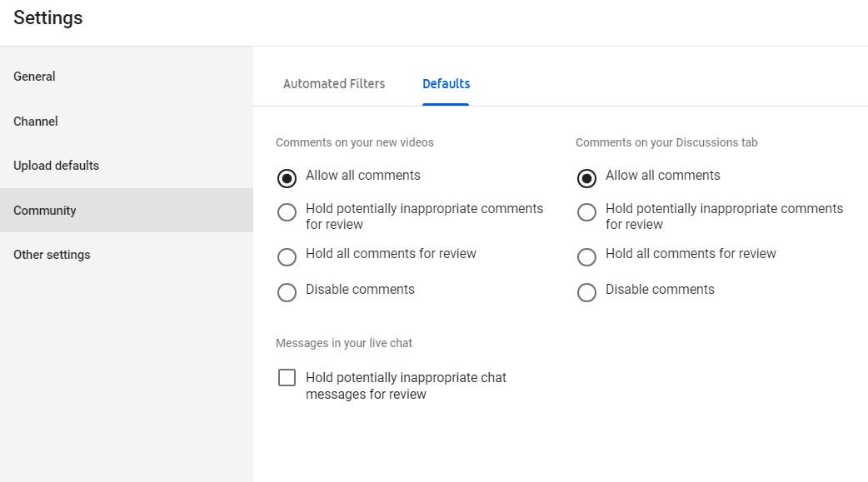
Task: Enable holding inappropriate live chat messages
Action: coord(287,378)
